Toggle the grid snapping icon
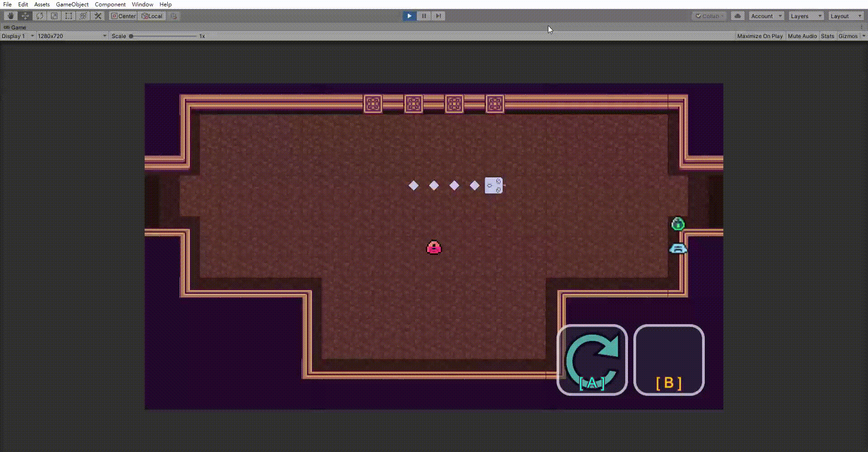 (174, 16)
